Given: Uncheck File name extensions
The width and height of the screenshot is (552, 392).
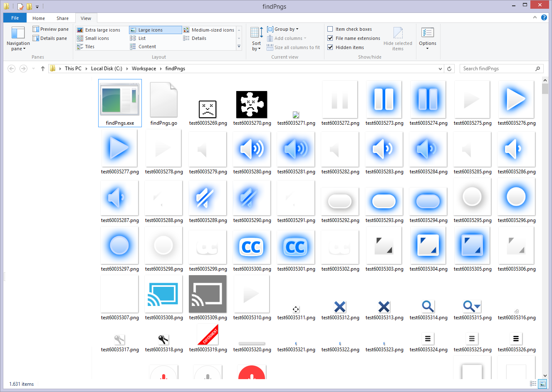Looking at the screenshot, I should point(330,38).
